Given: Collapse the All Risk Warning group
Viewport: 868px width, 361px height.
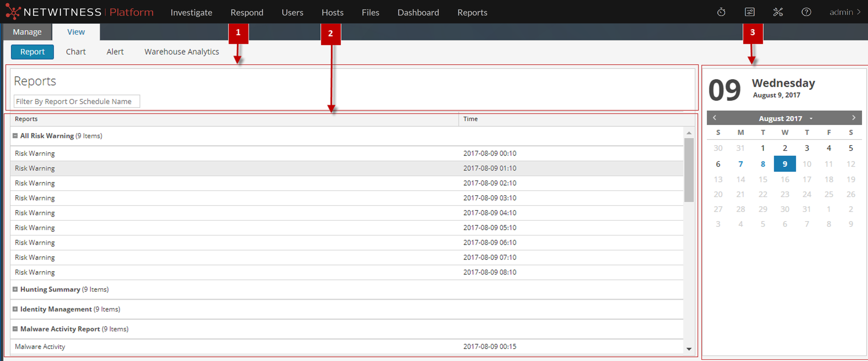Looking at the screenshot, I should [x=15, y=136].
